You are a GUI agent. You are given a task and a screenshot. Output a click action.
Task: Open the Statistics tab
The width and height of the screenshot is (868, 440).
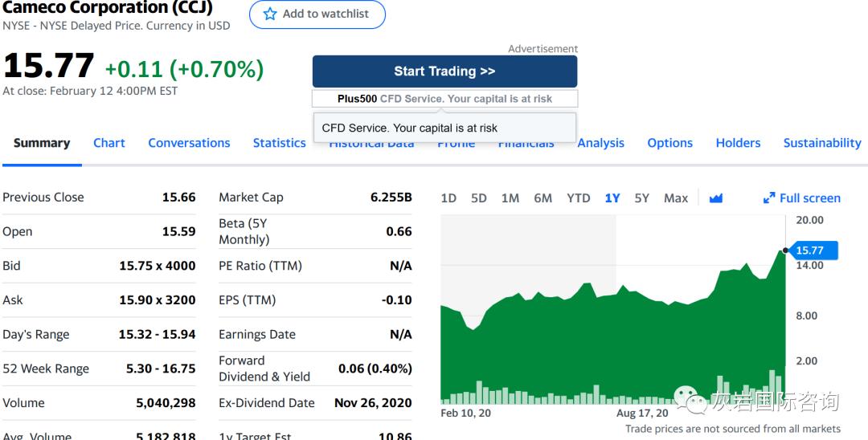(280, 143)
